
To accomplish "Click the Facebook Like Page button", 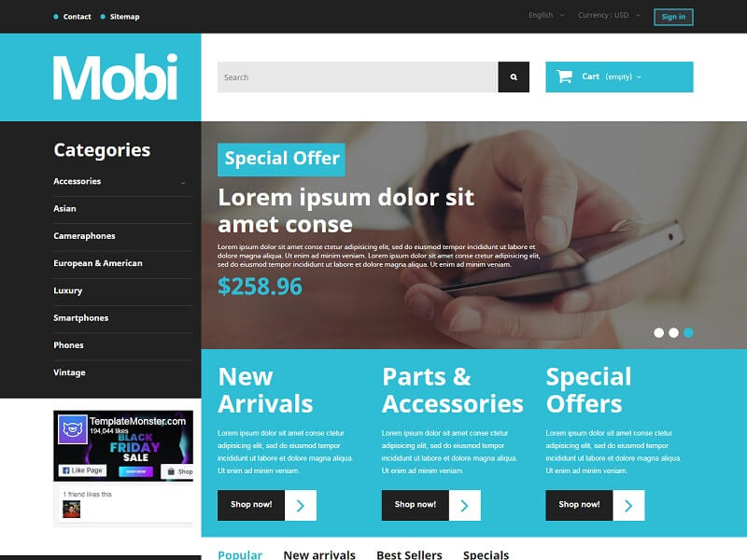I will click(x=83, y=470).
